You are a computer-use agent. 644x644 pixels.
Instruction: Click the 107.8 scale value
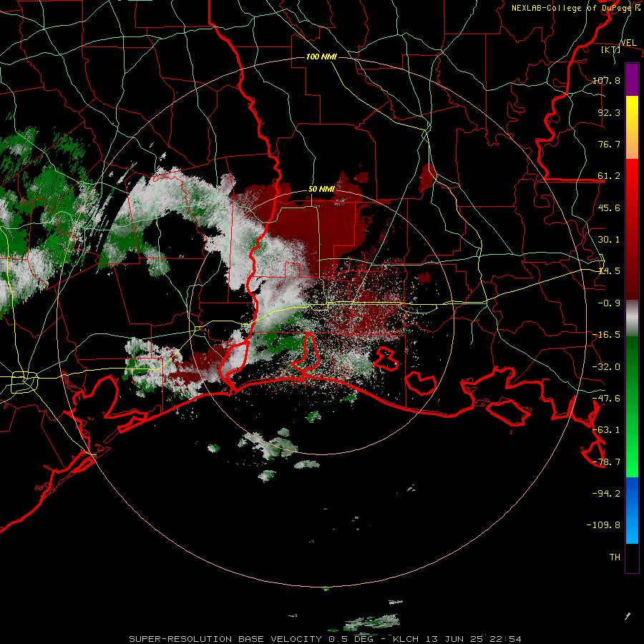tap(606, 80)
